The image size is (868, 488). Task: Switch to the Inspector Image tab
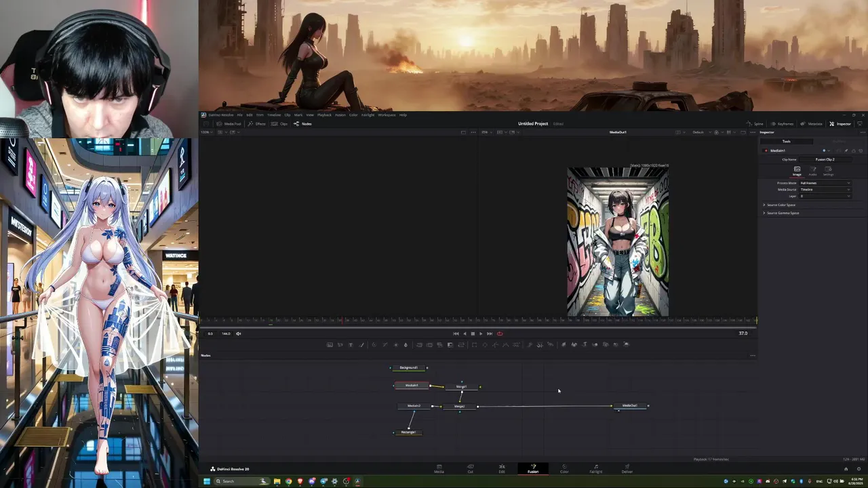tap(797, 171)
